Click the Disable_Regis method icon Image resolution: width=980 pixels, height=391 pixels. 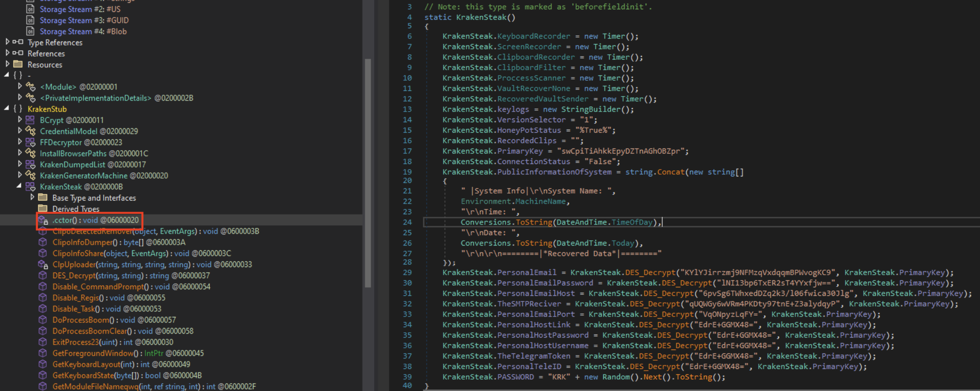point(43,298)
